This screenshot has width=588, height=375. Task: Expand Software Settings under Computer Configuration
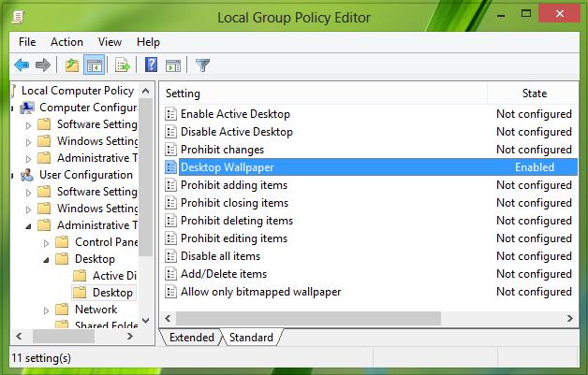[29, 124]
